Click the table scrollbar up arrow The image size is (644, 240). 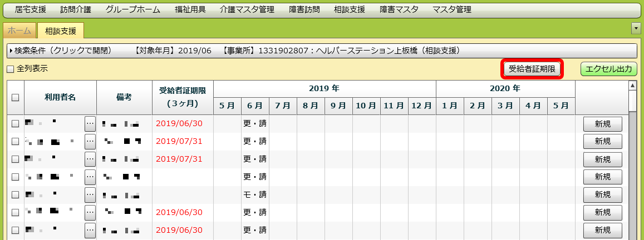(x=632, y=86)
